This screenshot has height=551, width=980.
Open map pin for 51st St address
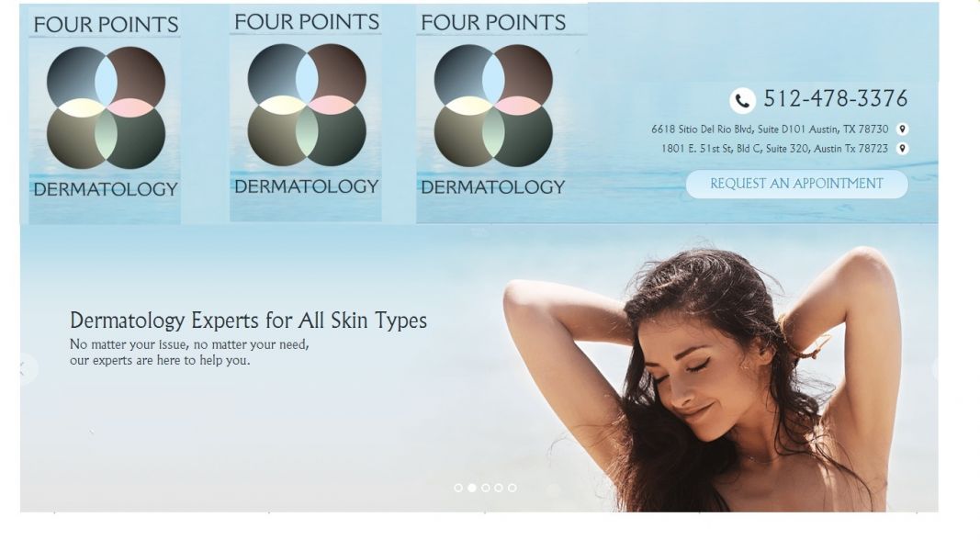tap(902, 149)
